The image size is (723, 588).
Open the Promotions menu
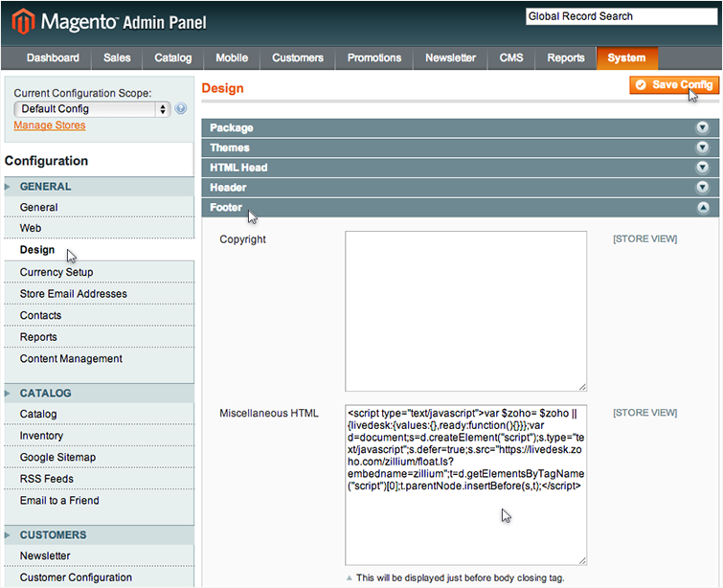coord(373,58)
